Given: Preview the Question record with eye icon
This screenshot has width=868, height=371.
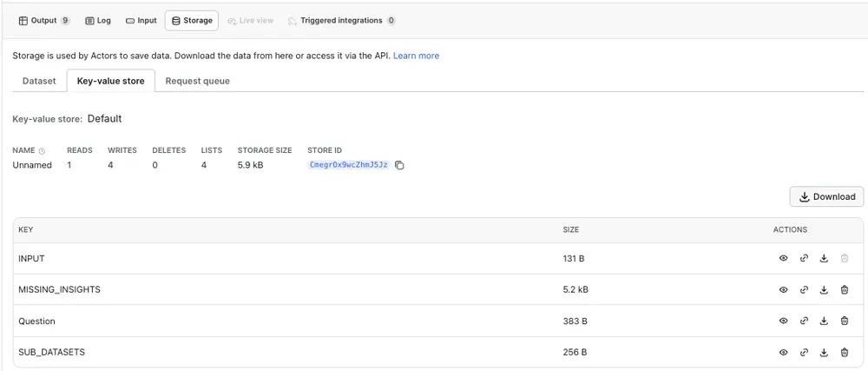Looking at the screenshot, I should pyautogui.click(x=783, y=321).
